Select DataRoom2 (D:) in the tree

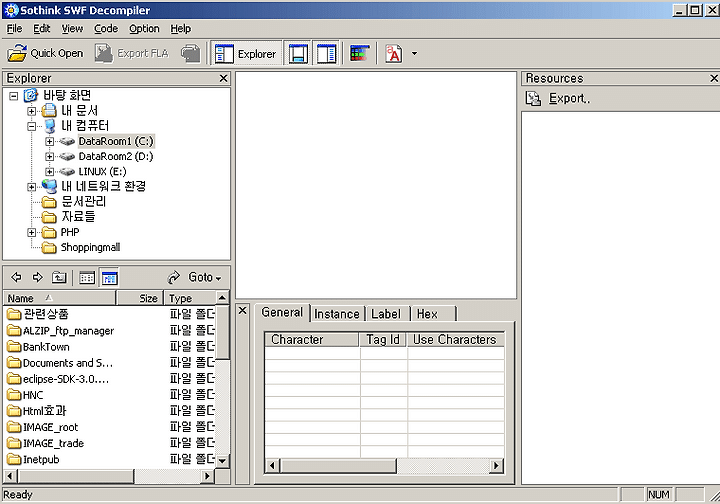[116, 156]
